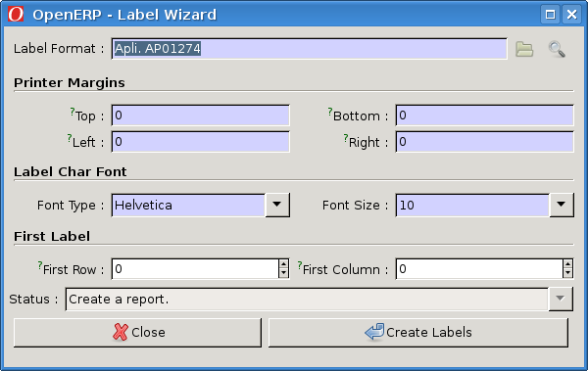Click the Label Format search magnifier icon
Image resolution: width=588 pixels, height=371 pixels.
point(557,49)
